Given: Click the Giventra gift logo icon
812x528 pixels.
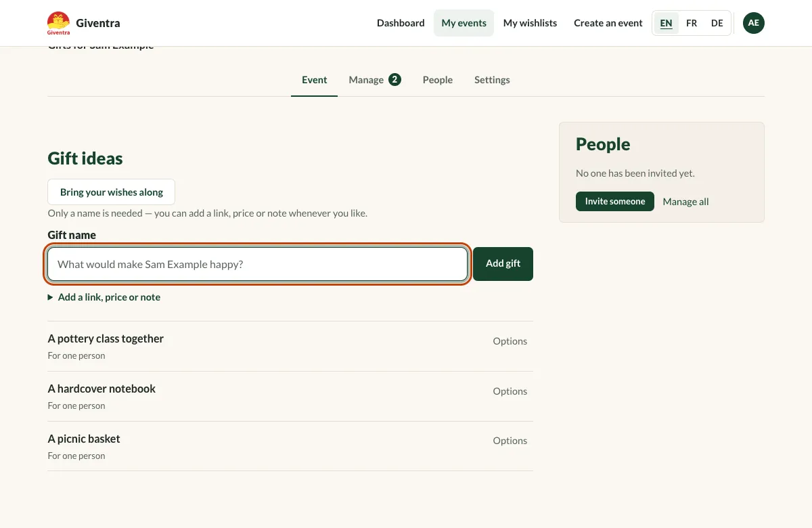Looking at the screenshot, I should (58, 23).
